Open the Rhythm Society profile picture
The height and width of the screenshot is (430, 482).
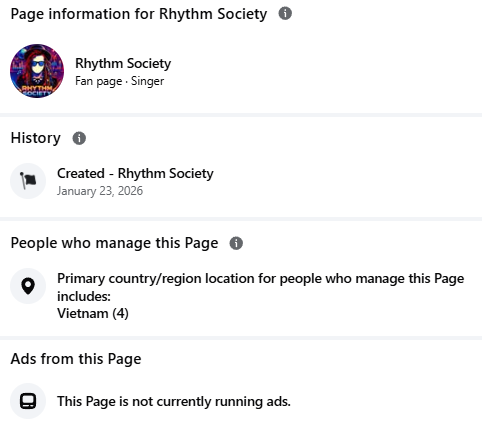(x=37, y=71)
